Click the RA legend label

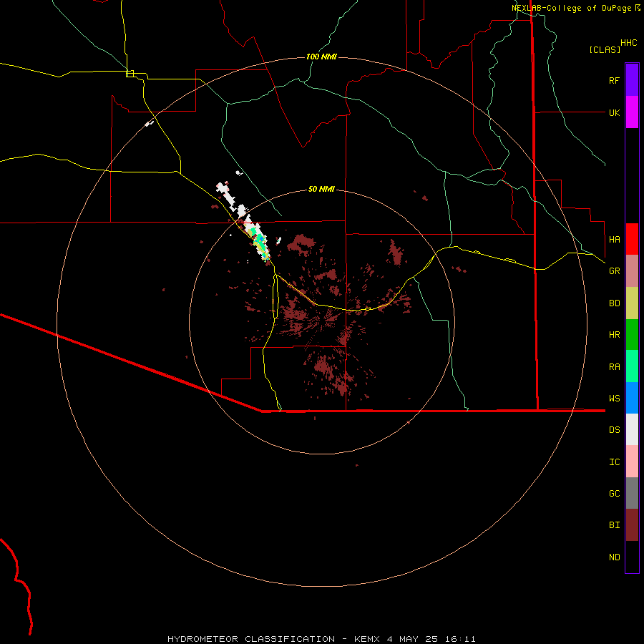tap(614, 367)
